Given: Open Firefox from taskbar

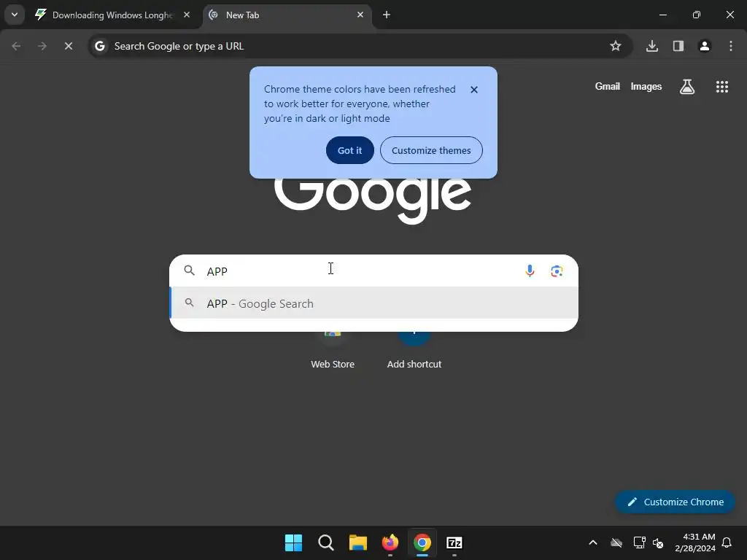Looking at the screenshot, I should coord(390,542).
